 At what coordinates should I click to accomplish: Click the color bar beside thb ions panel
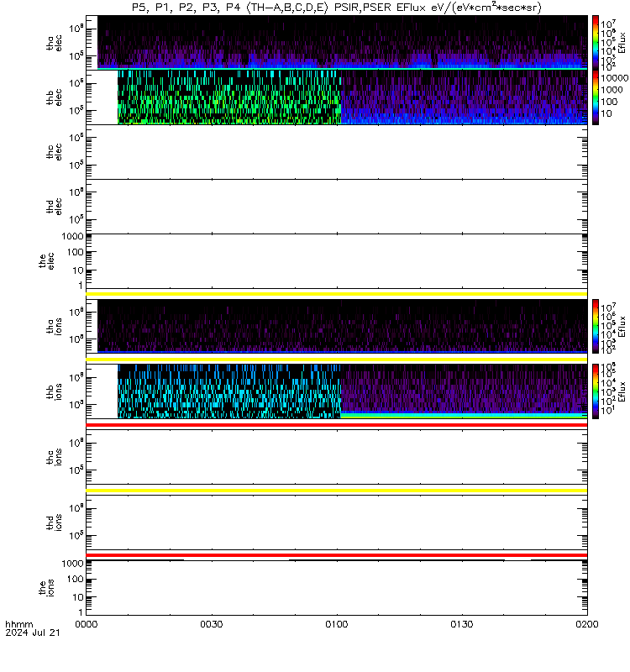pos(596,391)
